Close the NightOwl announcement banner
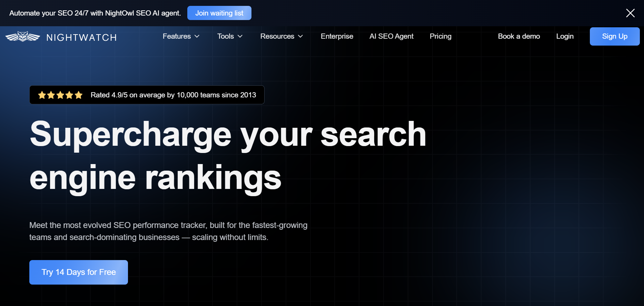This screenshot has width=644, height=306. [x=630, y=13]
